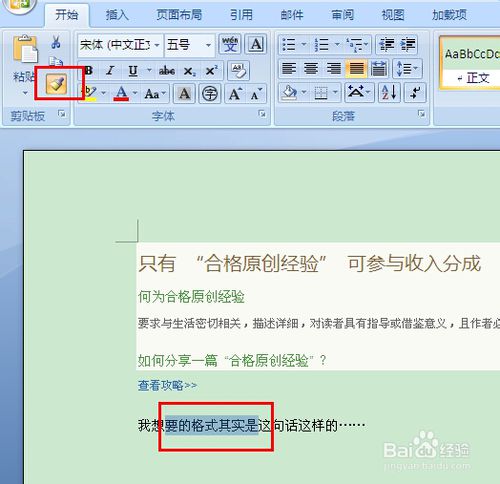Image resolution: width=500 pixels, height=484 pixels.
Task: Click the numbered list icon
Action: (x=322, y=44)
